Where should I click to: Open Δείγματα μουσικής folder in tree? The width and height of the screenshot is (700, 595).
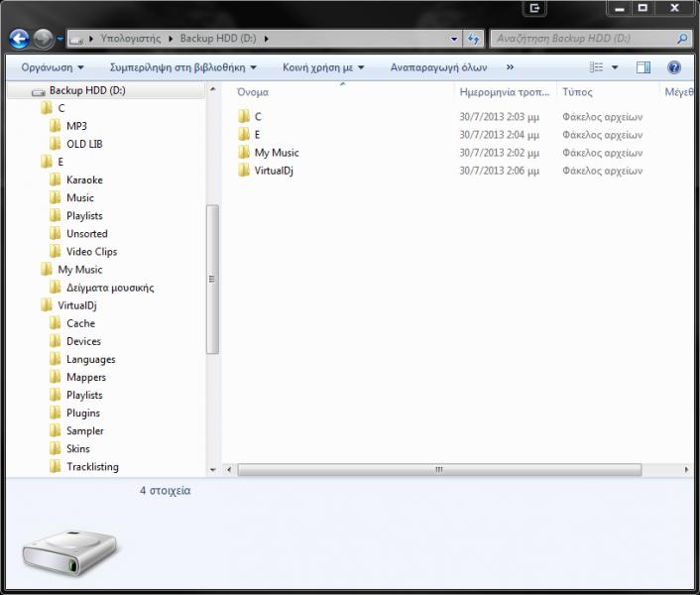[110, 288]
